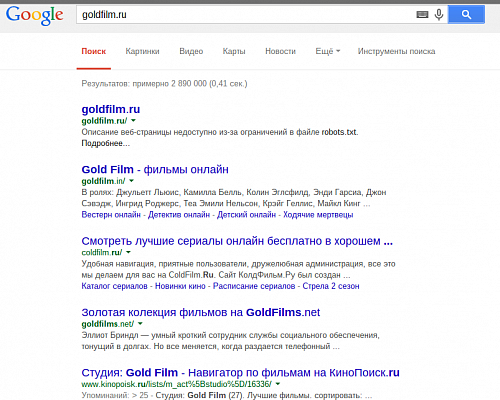Open the Карты tab
Screen dimensions: 500x400
pyautogui.click(x=234, y=51)
